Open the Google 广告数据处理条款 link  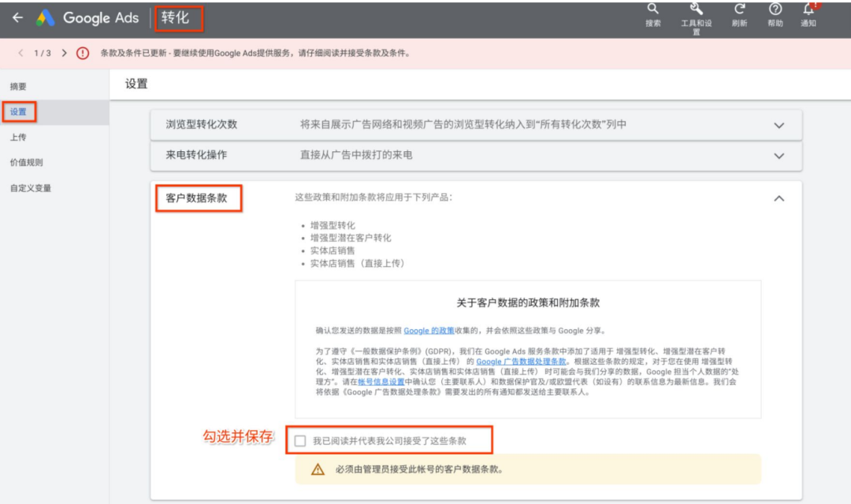coord(521,361)
